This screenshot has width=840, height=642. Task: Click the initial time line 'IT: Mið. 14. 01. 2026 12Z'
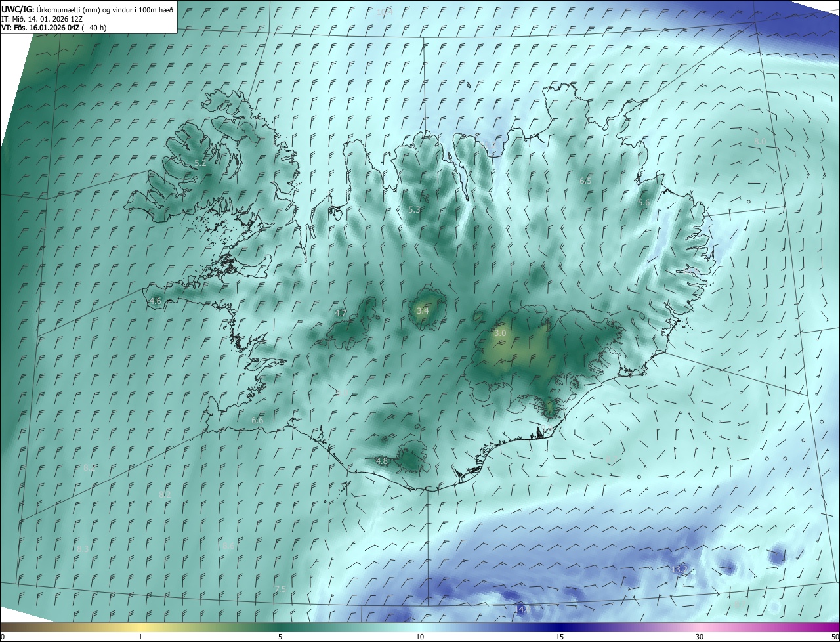coord(41,19)
